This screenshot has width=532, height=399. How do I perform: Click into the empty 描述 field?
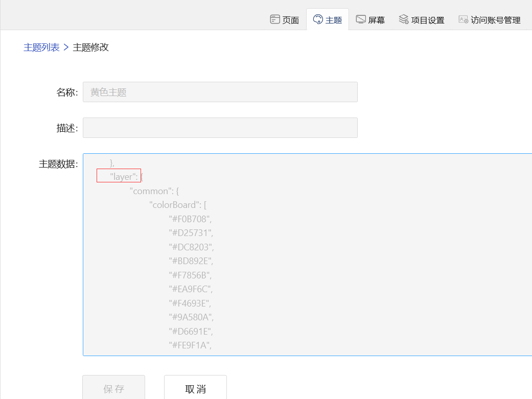pos(220,128)
